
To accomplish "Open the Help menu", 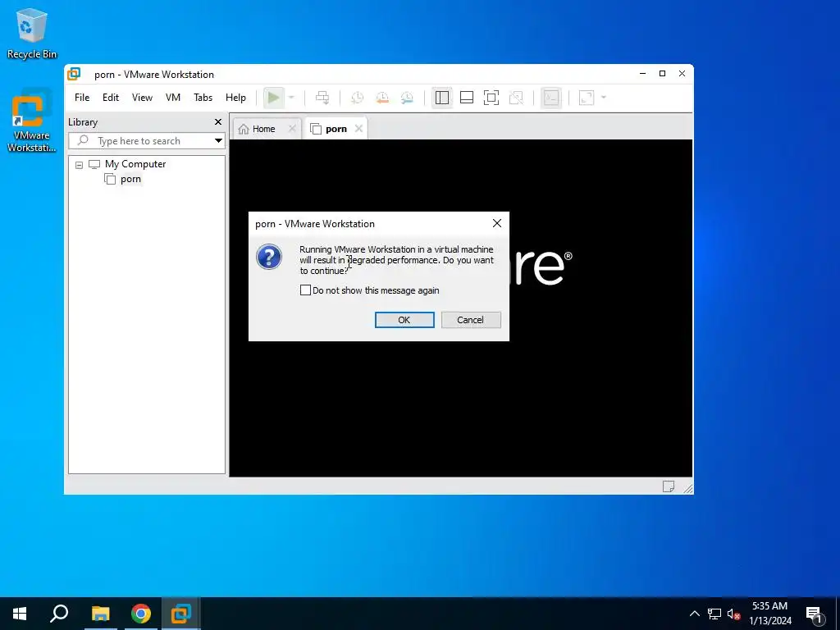I will (235, 98).
